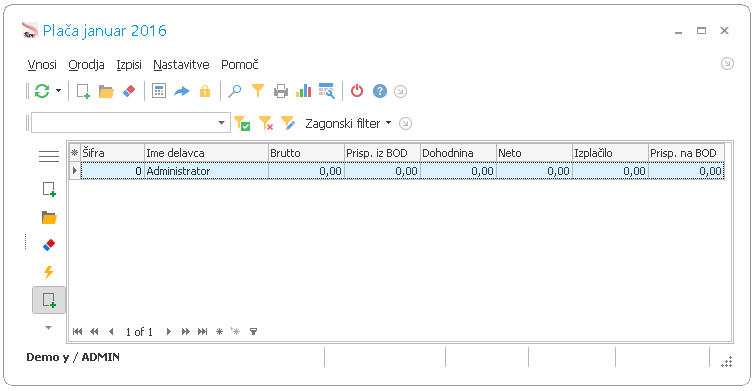
Task: Sort by the Šifra column header
Action: [112, 153]
